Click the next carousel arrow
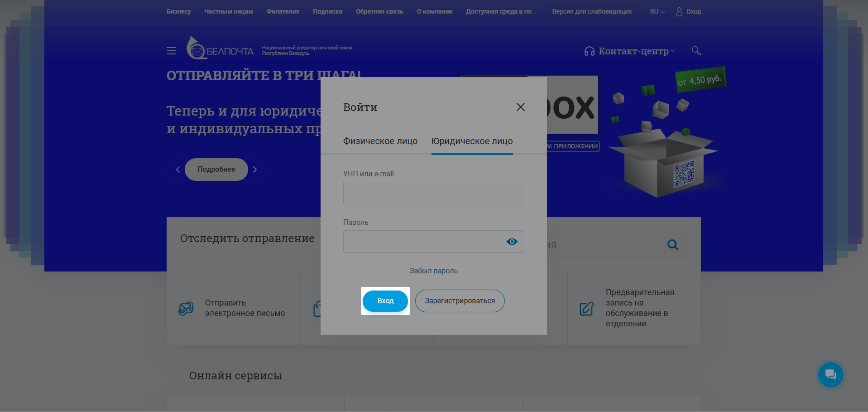 pyautogui.click(x=255, y=169)
